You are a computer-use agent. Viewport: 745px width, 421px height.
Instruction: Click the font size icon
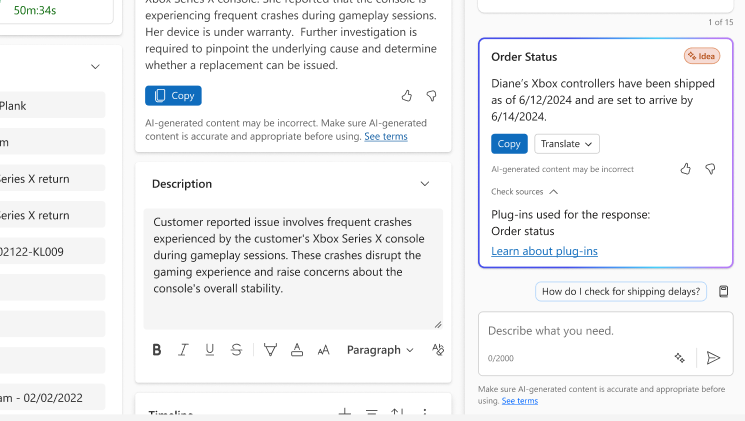[x=323, y=350]
